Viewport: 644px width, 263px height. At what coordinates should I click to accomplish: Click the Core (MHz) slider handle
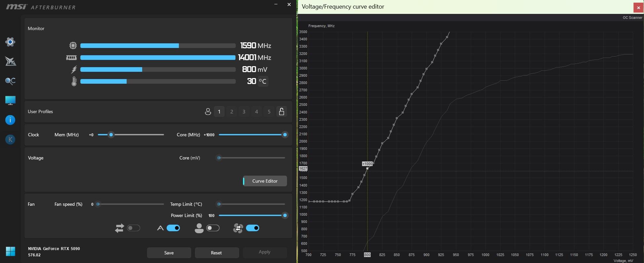click(x=285, y=135)
